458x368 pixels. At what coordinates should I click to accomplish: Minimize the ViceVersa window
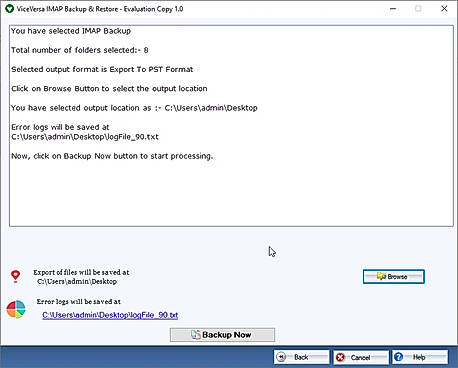[x=393, y=9]
